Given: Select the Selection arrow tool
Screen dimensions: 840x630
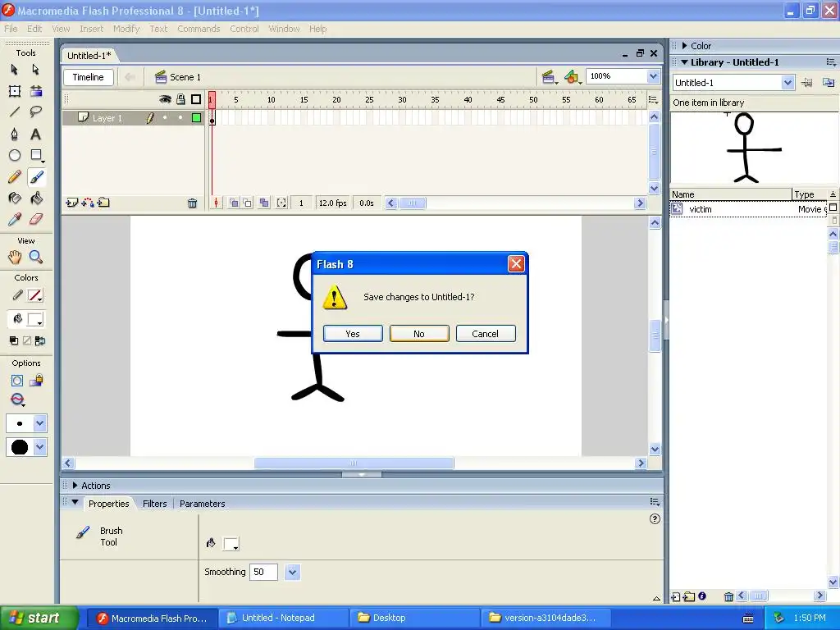Looking at the screenshot, I should point(15,70).
